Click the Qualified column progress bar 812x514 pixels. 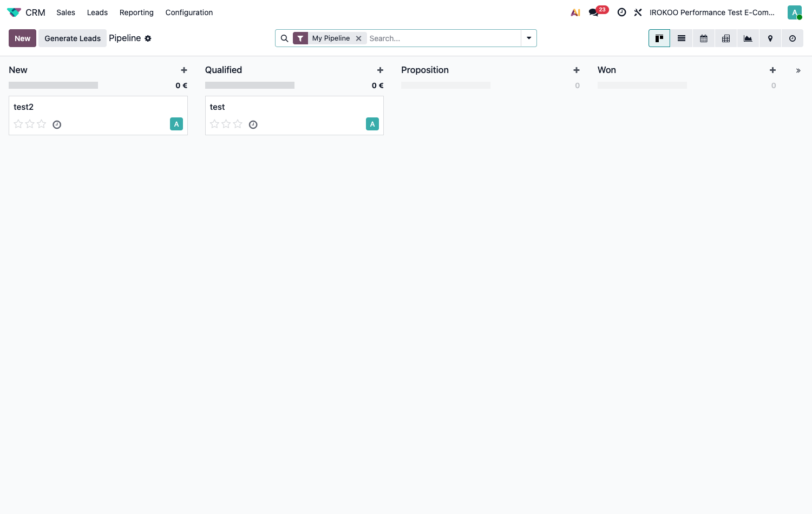[x=250, y=85]
